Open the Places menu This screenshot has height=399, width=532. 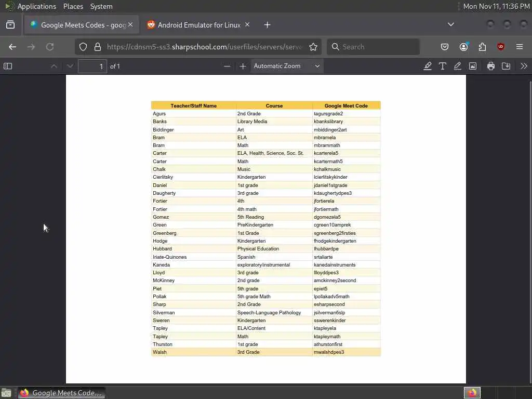[x=73, y=6]
